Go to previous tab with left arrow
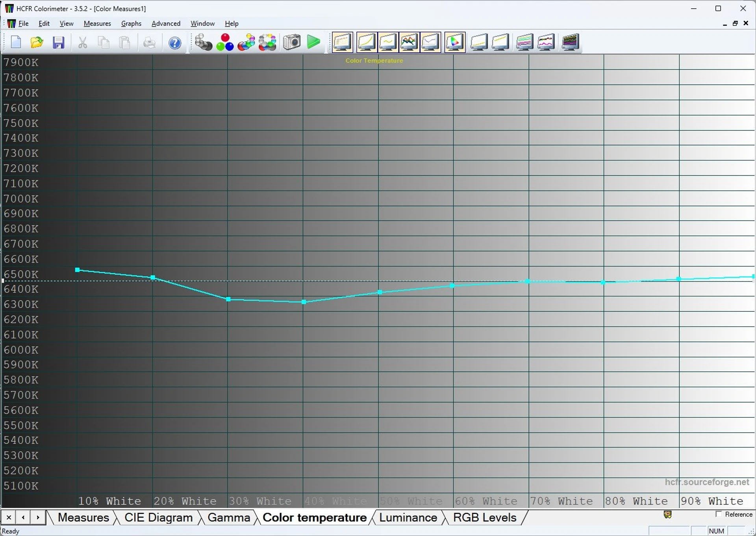 point(23,517)
